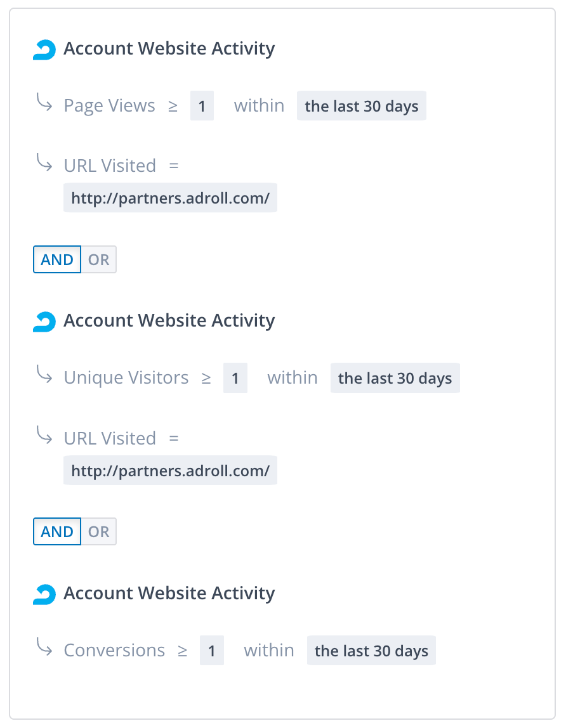Select AND in the first condition toggle

(57, 259)
